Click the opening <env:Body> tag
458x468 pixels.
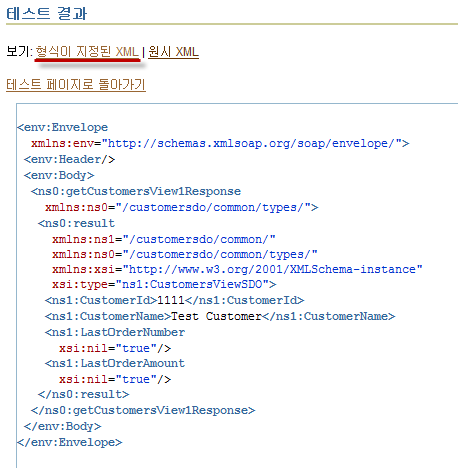[x=59, y=175]
